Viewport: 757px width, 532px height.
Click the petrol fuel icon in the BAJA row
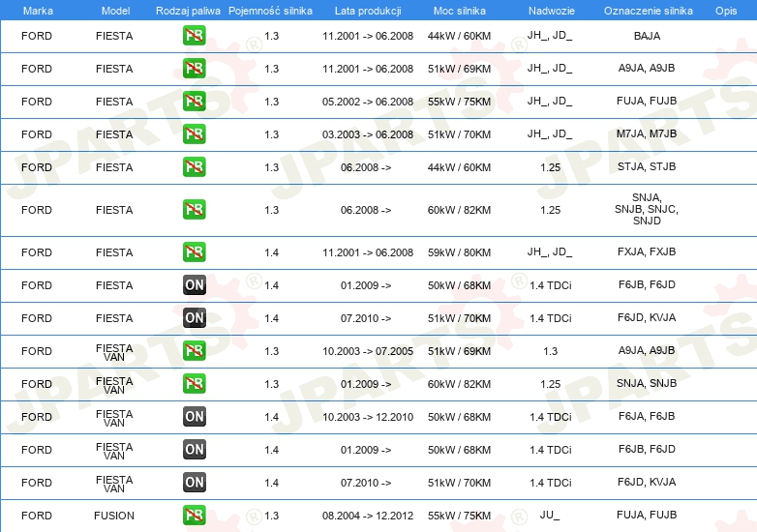click(194, 36)
